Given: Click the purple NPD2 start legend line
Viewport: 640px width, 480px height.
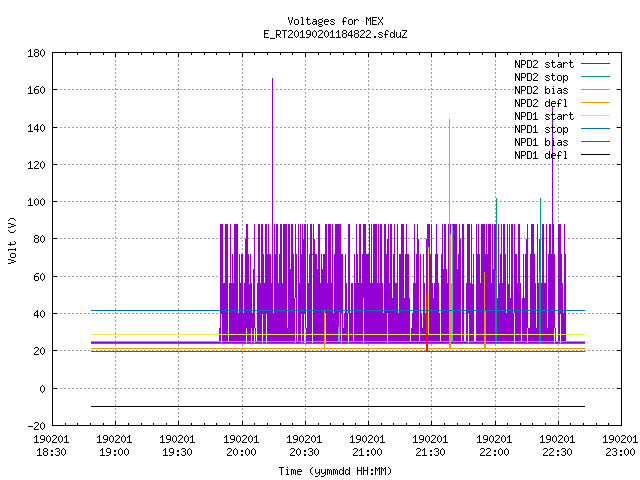Looking at the screenshot, I should coord(595,64).
